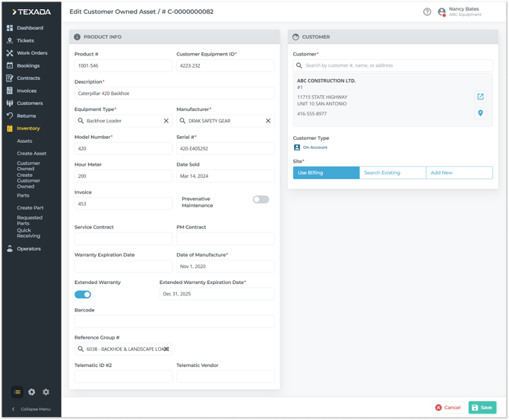
Task: Click the Save button
Action: point(482,408)
